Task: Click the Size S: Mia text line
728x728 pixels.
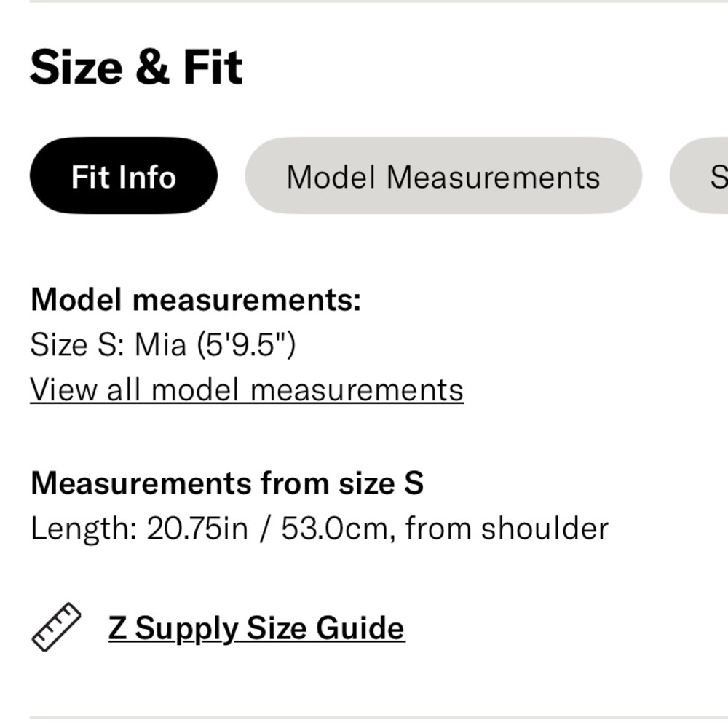Action: click(163, 344)
